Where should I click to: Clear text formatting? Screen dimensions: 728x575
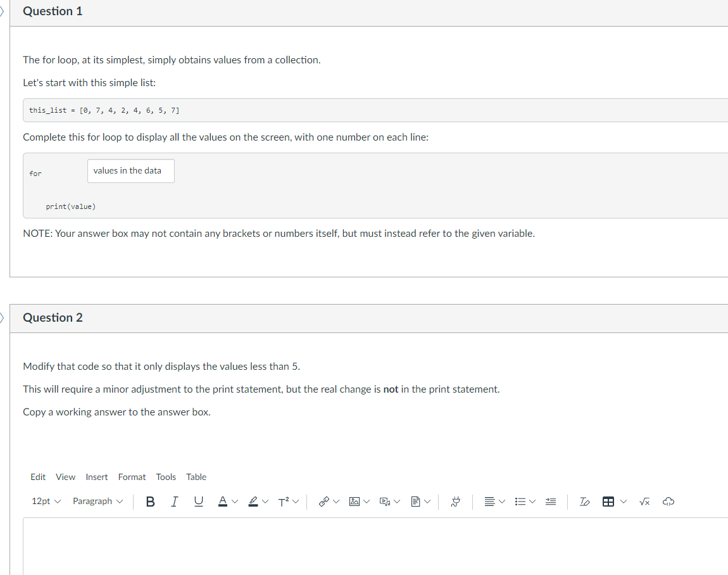584,501
